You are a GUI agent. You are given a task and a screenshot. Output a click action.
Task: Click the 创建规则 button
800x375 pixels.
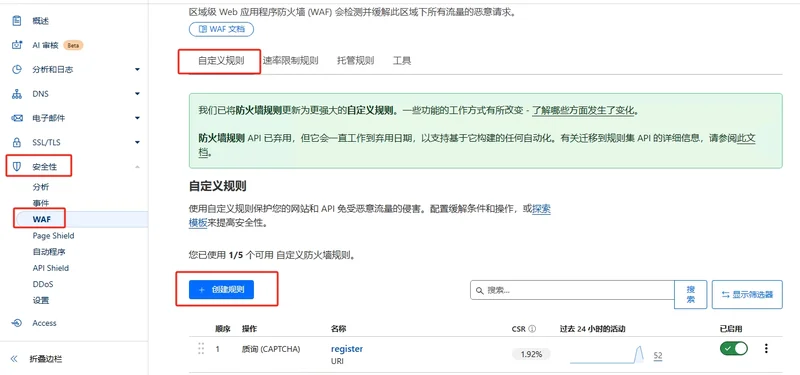221,290
